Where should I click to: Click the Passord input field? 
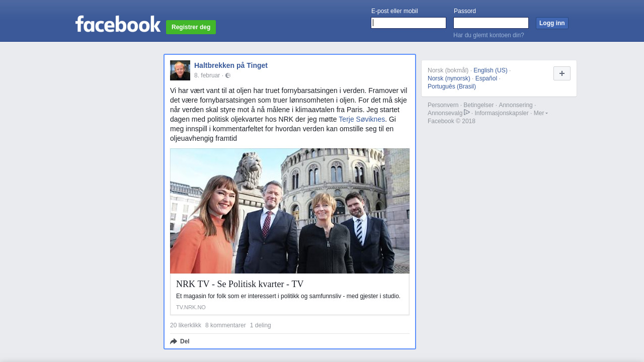click(x=491, y=23)
